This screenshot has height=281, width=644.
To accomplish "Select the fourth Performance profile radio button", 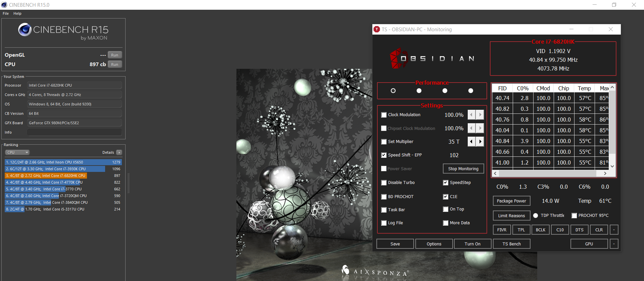I will click(471, 91).
